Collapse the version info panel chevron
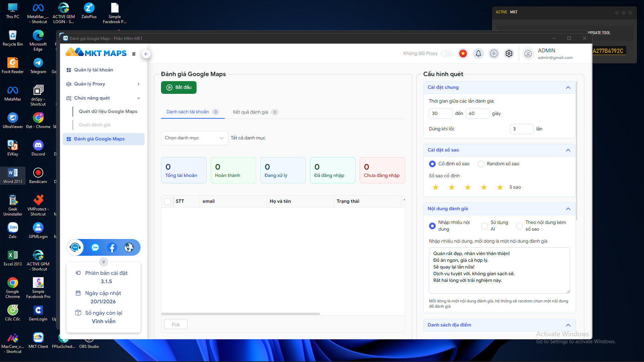The height and width of the screenshot is (362, 644). point(103,262)
